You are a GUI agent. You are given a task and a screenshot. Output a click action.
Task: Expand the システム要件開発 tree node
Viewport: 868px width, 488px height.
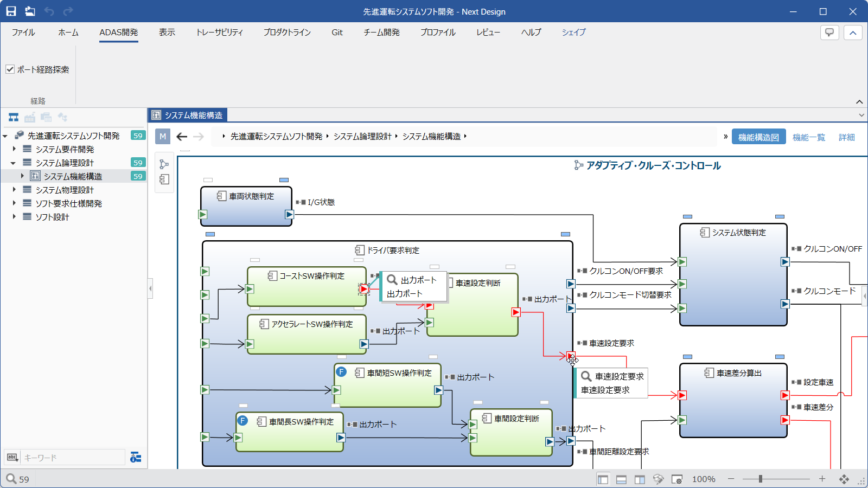15,149
